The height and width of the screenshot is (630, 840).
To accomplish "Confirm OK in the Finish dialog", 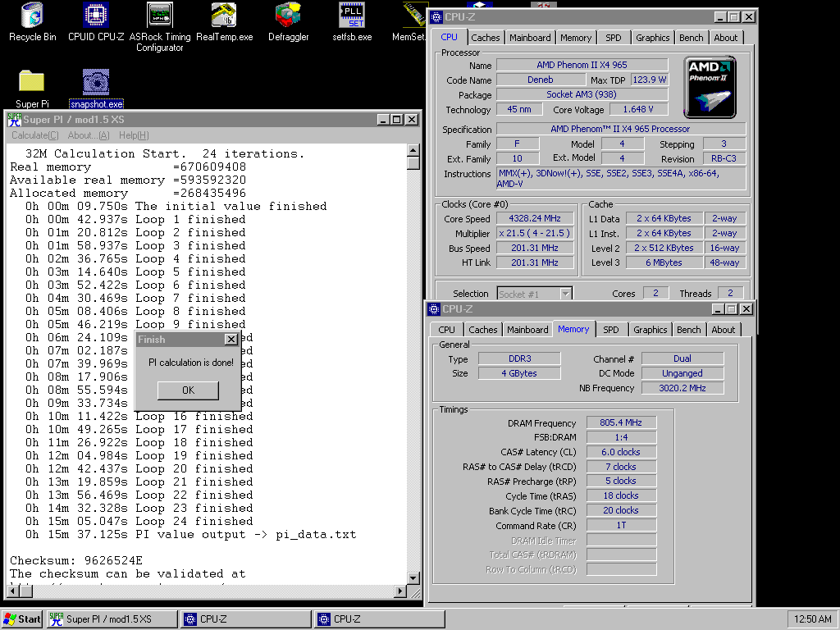I will click(x=188, y=390).
